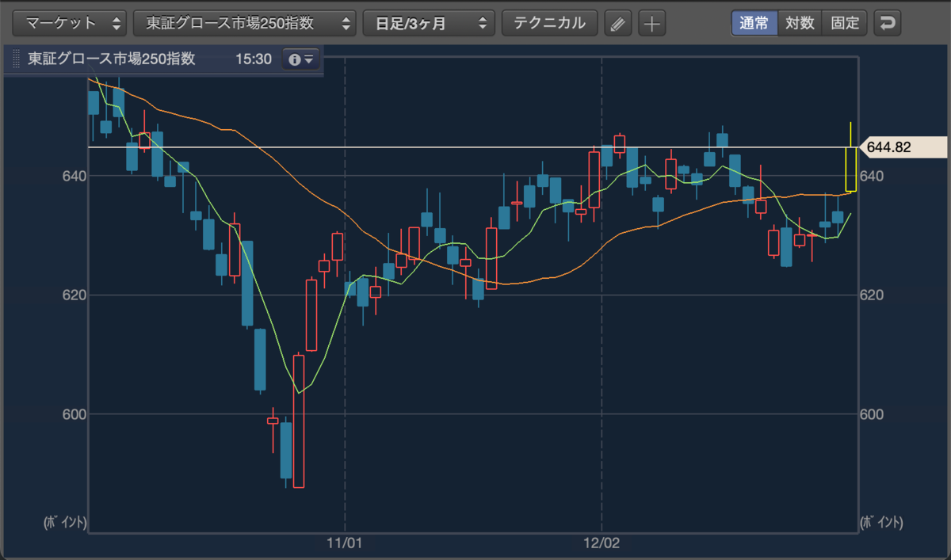Screen dimensions: 951x560
Task: Switch to 対数 logarithmic scale
Action: coord(800,23)
